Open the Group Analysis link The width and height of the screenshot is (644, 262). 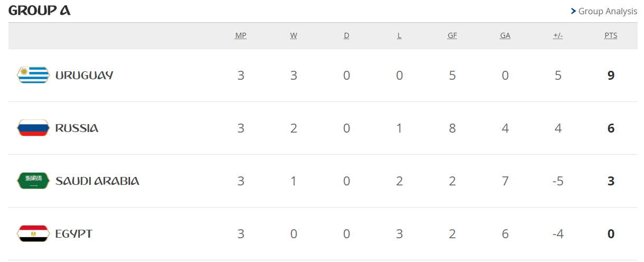(x=608, y=11)
